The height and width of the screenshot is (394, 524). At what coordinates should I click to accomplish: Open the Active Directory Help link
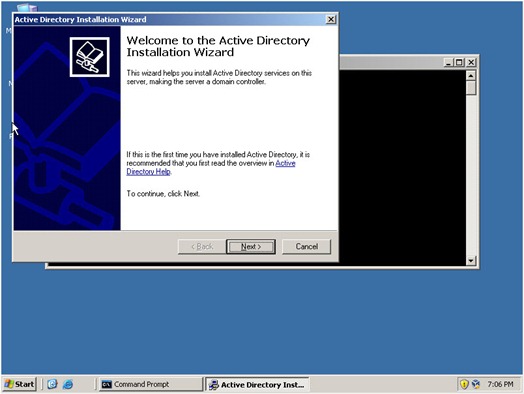211,167
